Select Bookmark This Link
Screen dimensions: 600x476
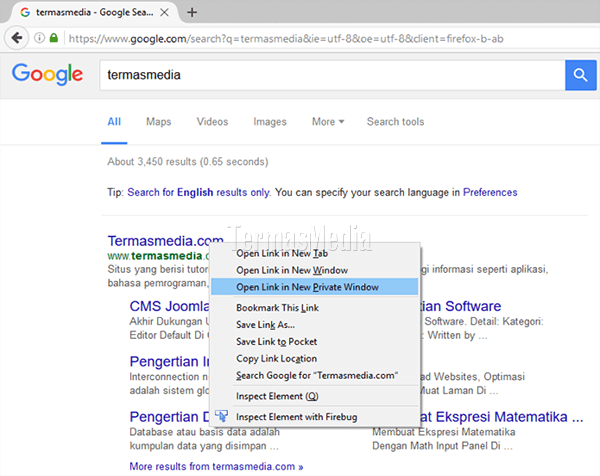(x=315, y=308)
